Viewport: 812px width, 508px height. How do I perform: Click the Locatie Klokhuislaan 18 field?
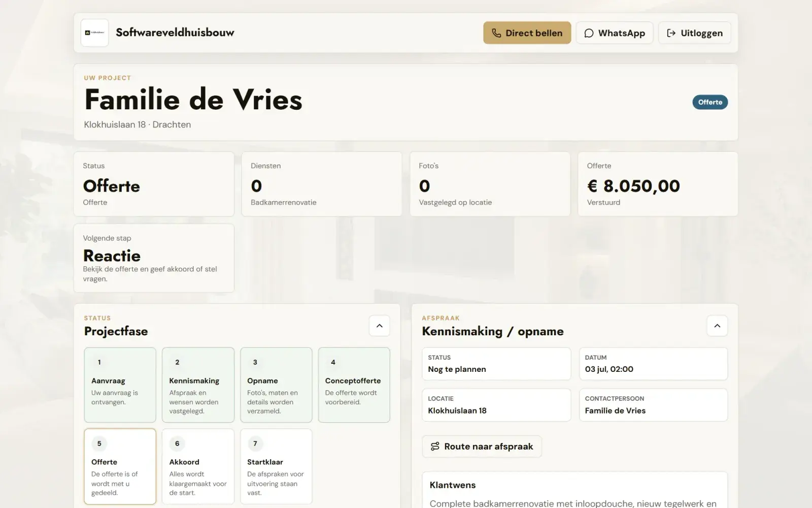click(x=496, y=405)
